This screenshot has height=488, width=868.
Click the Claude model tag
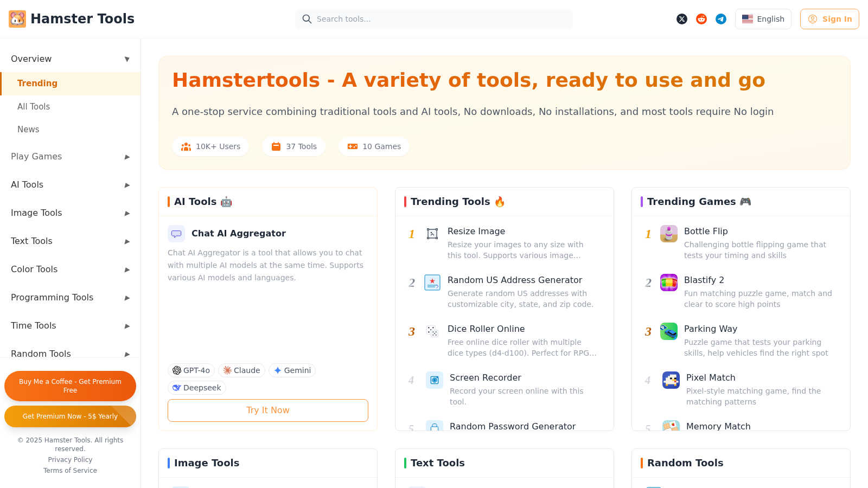pyautogui.click(x=241, y=370)
